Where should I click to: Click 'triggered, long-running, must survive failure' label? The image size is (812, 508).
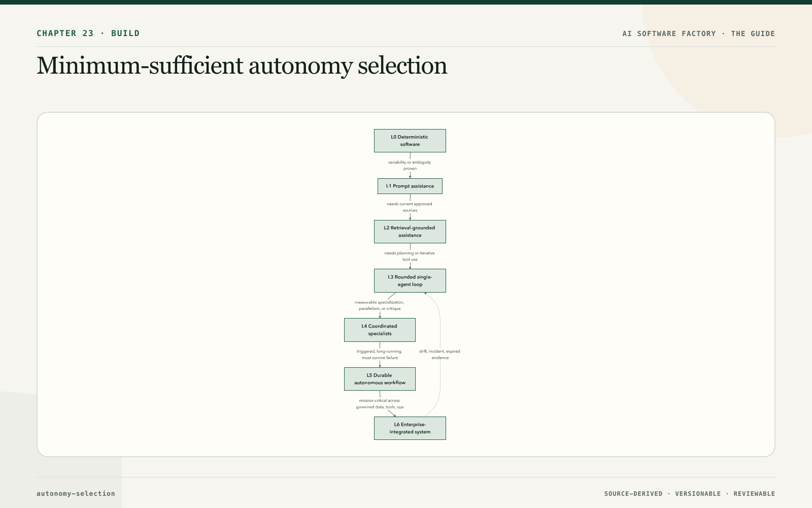tap(380, 355)
